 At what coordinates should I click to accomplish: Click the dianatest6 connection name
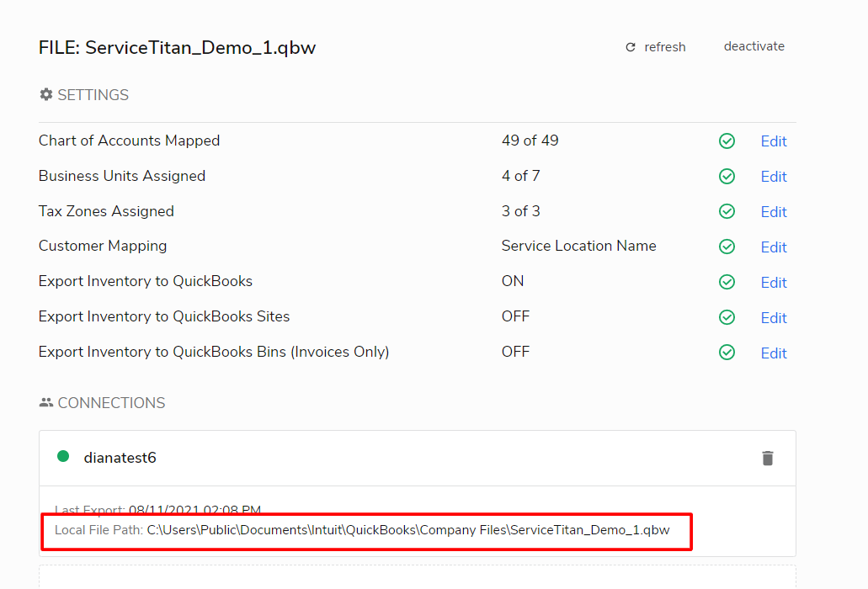120,458
